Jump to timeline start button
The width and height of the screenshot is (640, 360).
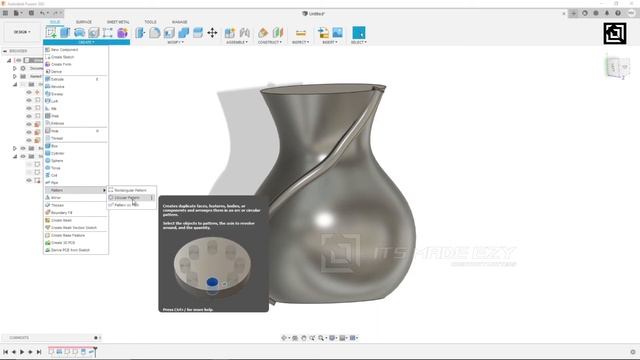click(x=6, y=352)
